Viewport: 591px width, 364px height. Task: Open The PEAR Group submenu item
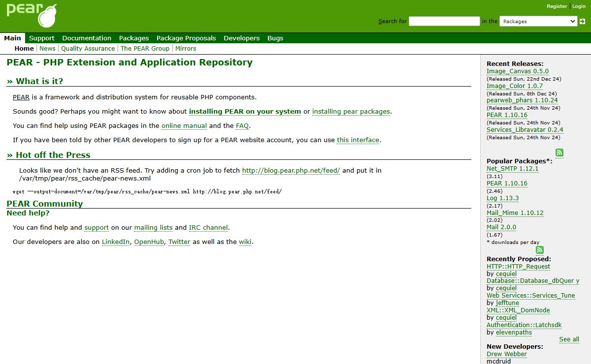click(x=145, y=48)
